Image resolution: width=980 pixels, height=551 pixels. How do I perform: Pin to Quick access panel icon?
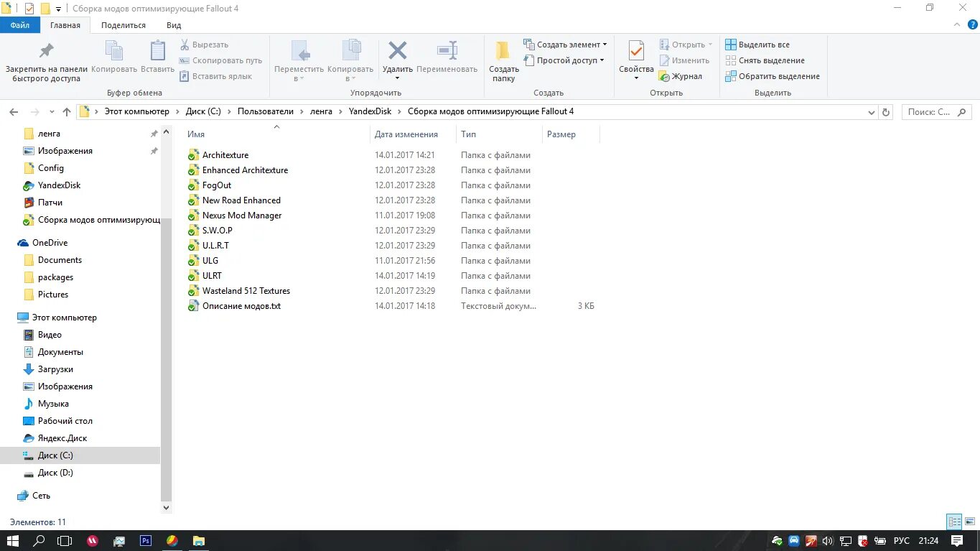click(x=46, y=51)
